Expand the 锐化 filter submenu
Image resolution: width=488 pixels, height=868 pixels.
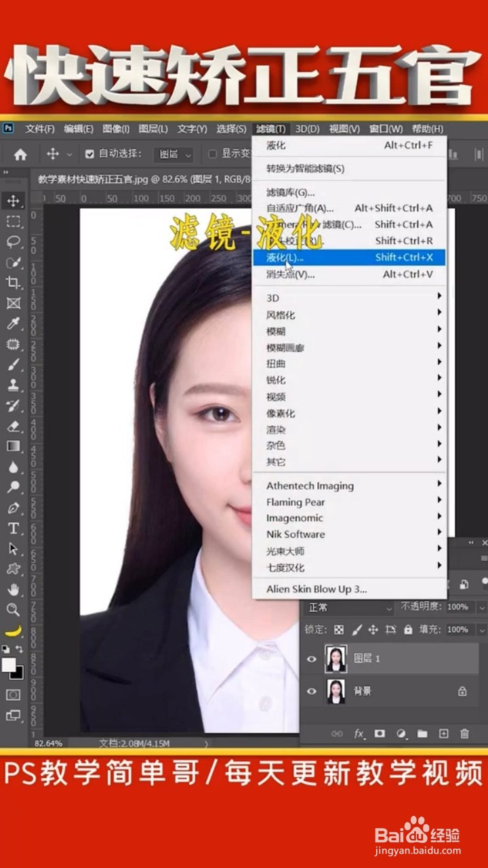click(x=350, y=380)
